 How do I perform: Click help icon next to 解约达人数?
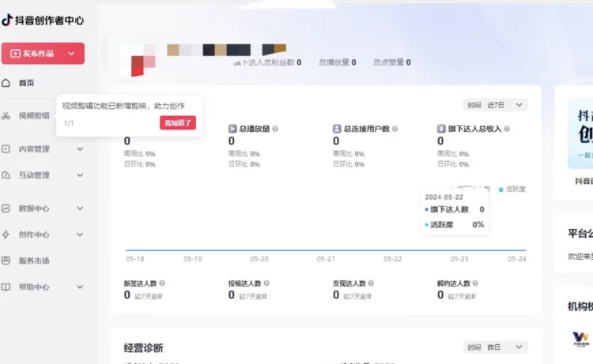click(475, 283)
